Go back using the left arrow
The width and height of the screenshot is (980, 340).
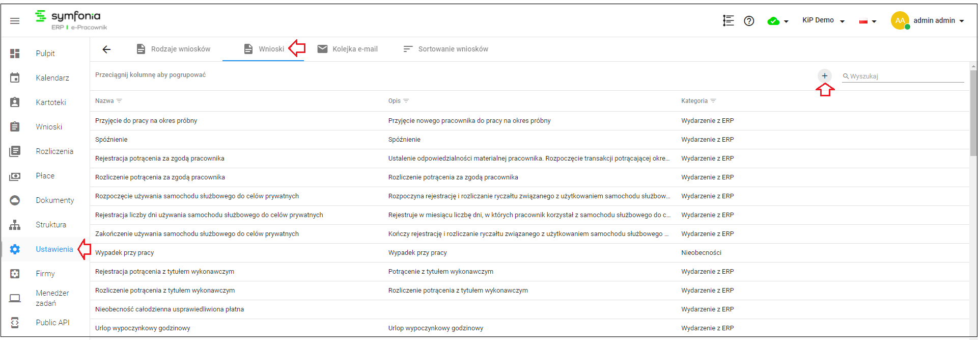(x=106, y=49)
